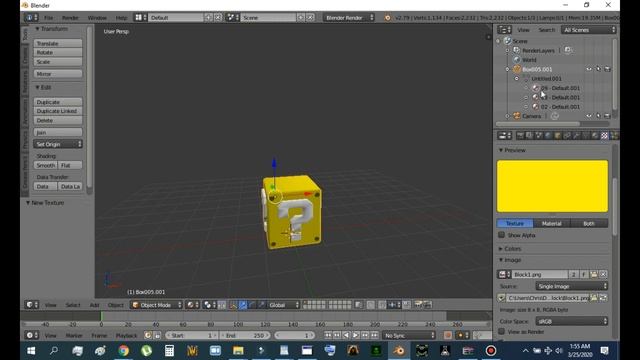This screenshot has height=360, width=640.
Task: Open the sRGB color space dropdown
Action: point(572,321)
